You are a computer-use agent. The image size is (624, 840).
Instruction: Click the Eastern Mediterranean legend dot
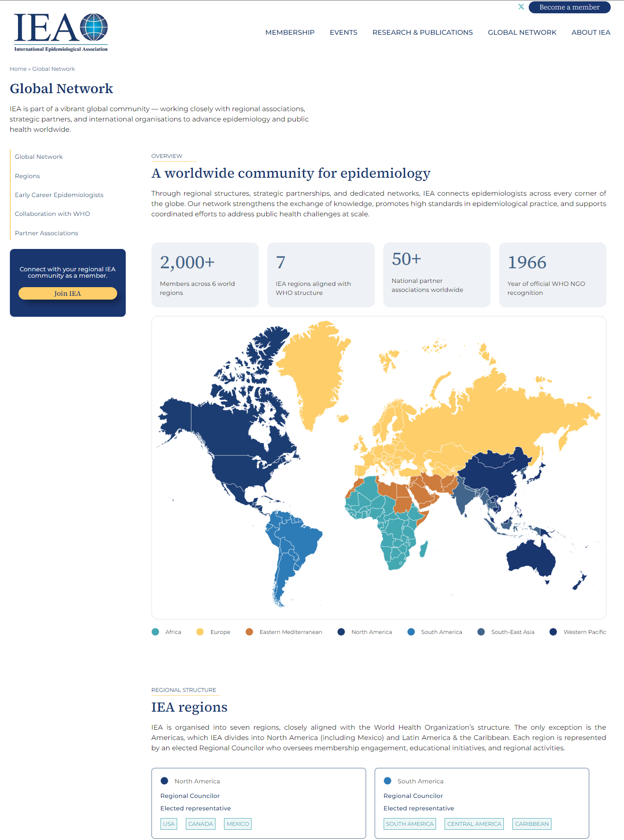249,632
